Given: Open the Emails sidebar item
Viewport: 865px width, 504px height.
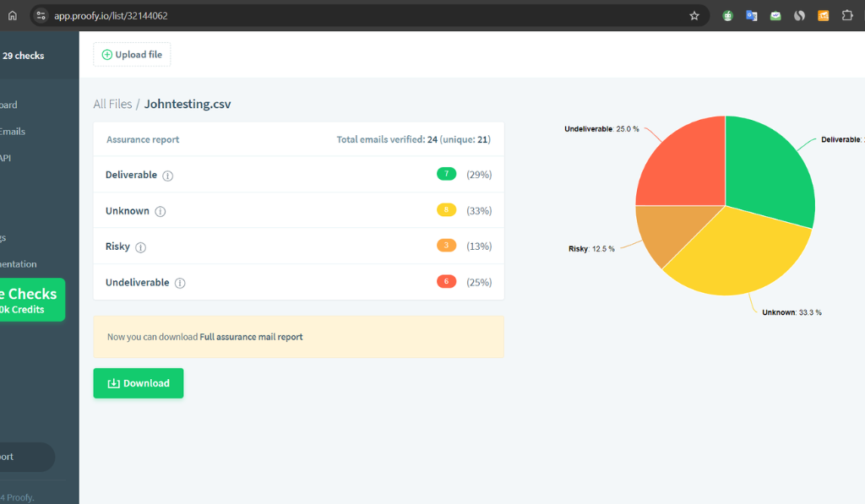Looking at the screenshot, I should pos(13,131).
